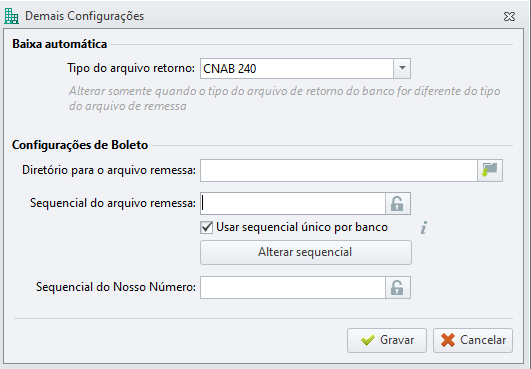The height and width of the screenshot is (369, 531).
Task: Close the Demais Configurações dialog
Action: [509, 16]
